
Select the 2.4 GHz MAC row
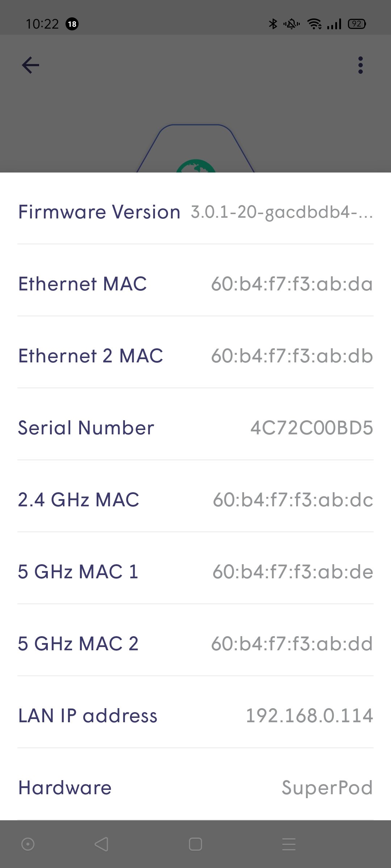pos(195,500)
